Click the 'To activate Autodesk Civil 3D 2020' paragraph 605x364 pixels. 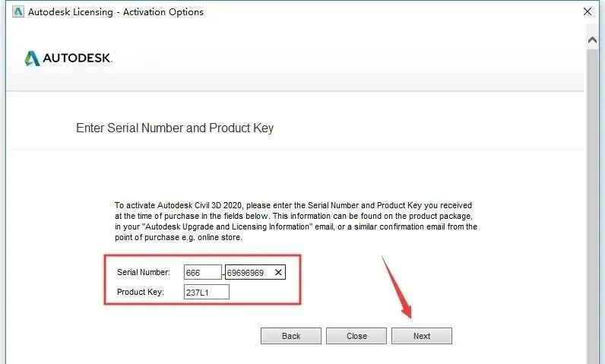tap(296, 221)
